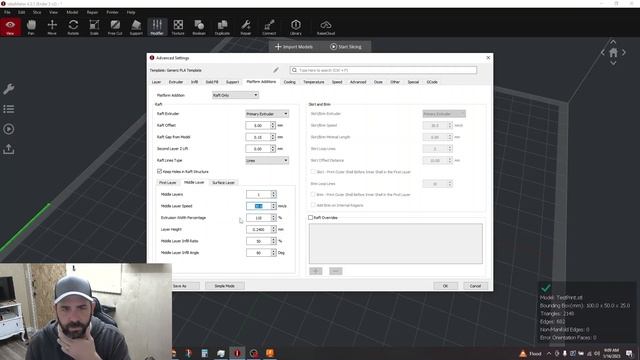Click the Second Layer Z Lift field
Viewport: 640px width, 360px height.
point(258,149)
